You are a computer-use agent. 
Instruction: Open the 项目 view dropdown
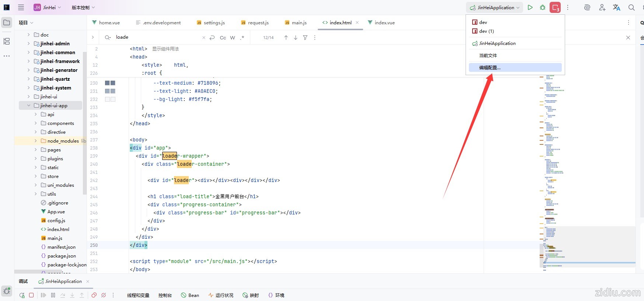click(26, 22)
